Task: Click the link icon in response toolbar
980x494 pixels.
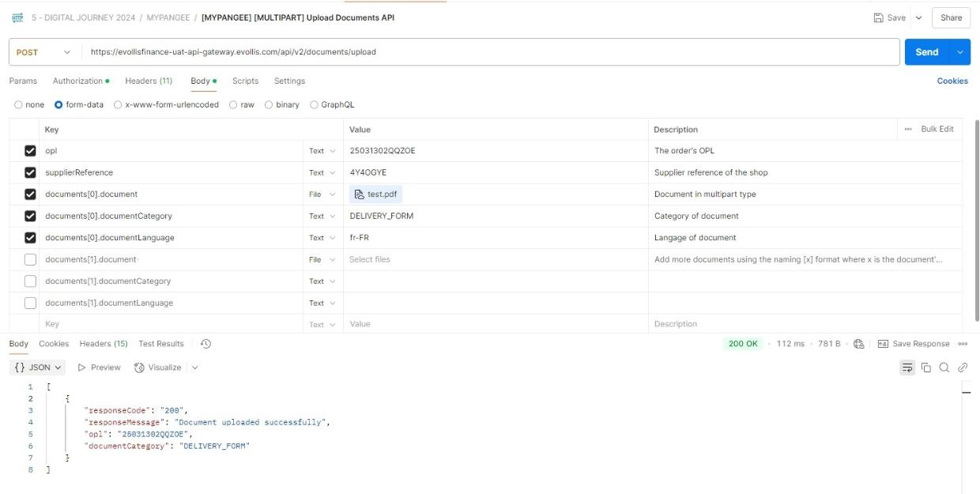Action: [963, 368]
